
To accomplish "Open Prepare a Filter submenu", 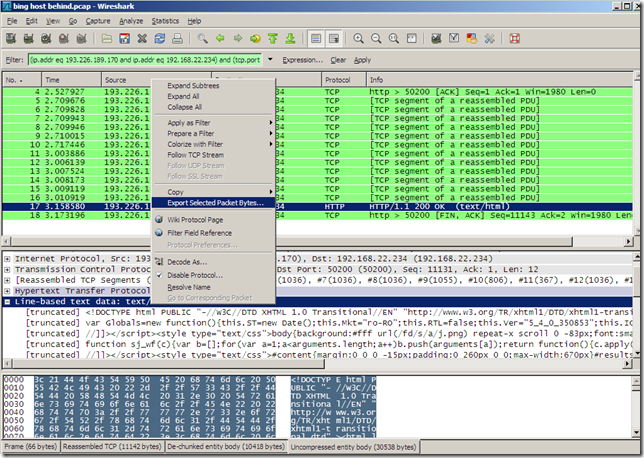I will pyautogui.click(x=213, y=133).
